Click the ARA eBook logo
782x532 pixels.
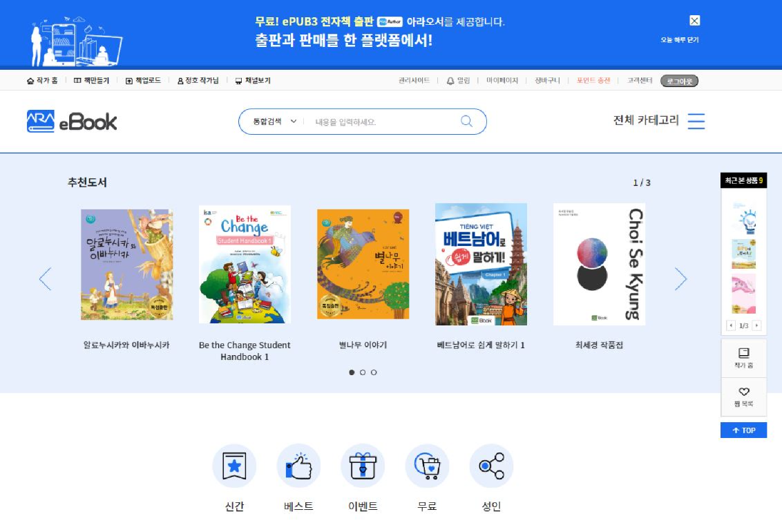[x=72, y=121]
